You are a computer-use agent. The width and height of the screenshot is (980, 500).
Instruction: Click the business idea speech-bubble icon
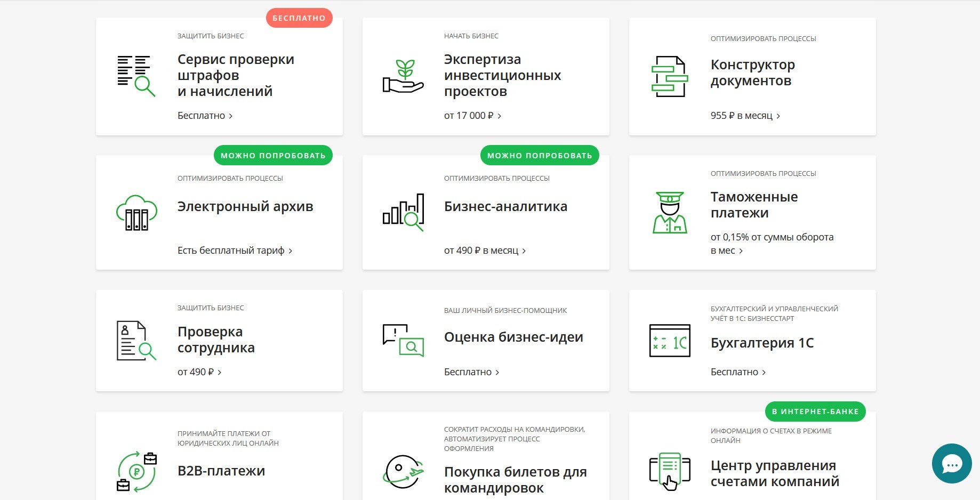point(403,340)
